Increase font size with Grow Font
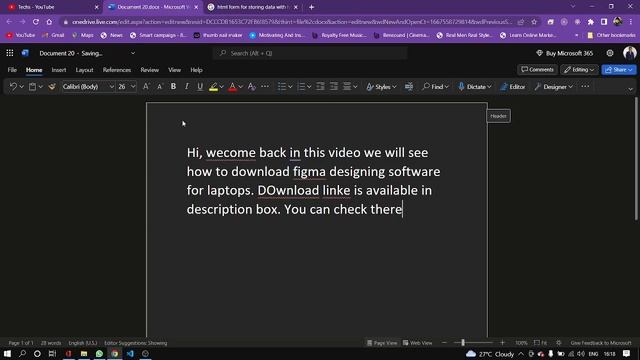 (146, 87)
